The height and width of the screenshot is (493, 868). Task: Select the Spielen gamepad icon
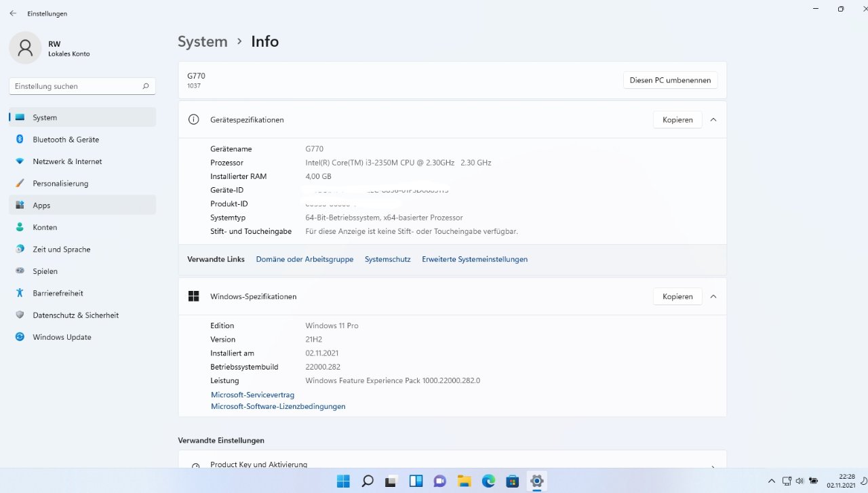tap(20, 271)
